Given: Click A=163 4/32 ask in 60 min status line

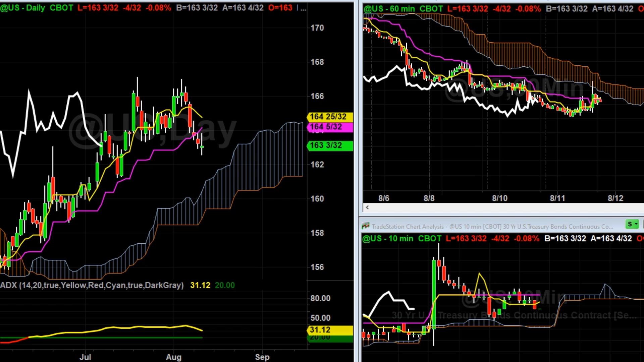Looking at the screenshot, I should (x=613, y=9).
